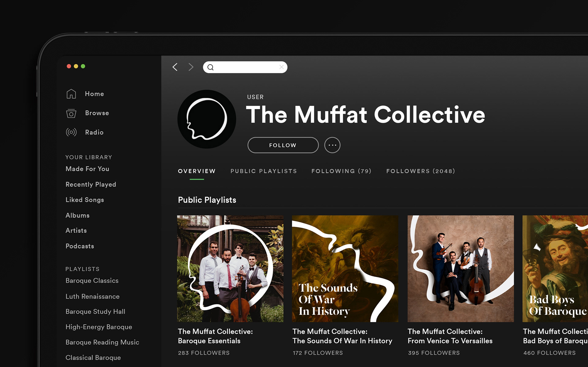Click the magnifier icon in search bar
Viewport: 588px width, 367px height.
pyautogui.click(x=210, y=67)
